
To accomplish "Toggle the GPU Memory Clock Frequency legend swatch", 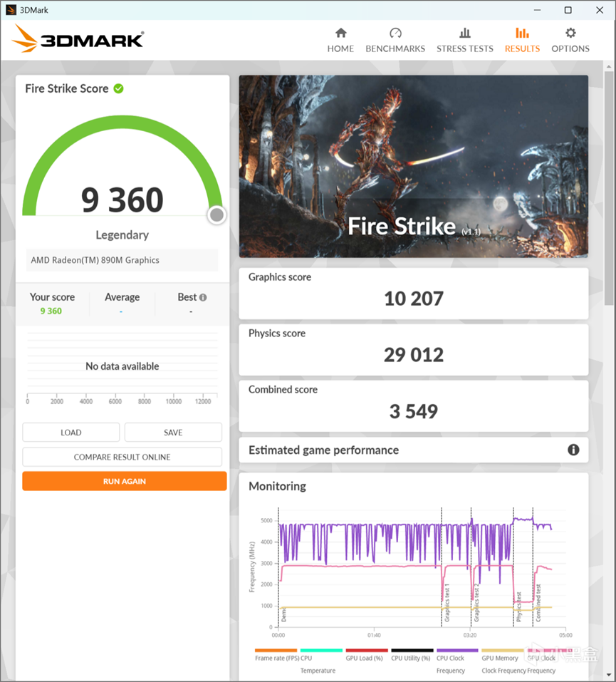I will (503, 650).
